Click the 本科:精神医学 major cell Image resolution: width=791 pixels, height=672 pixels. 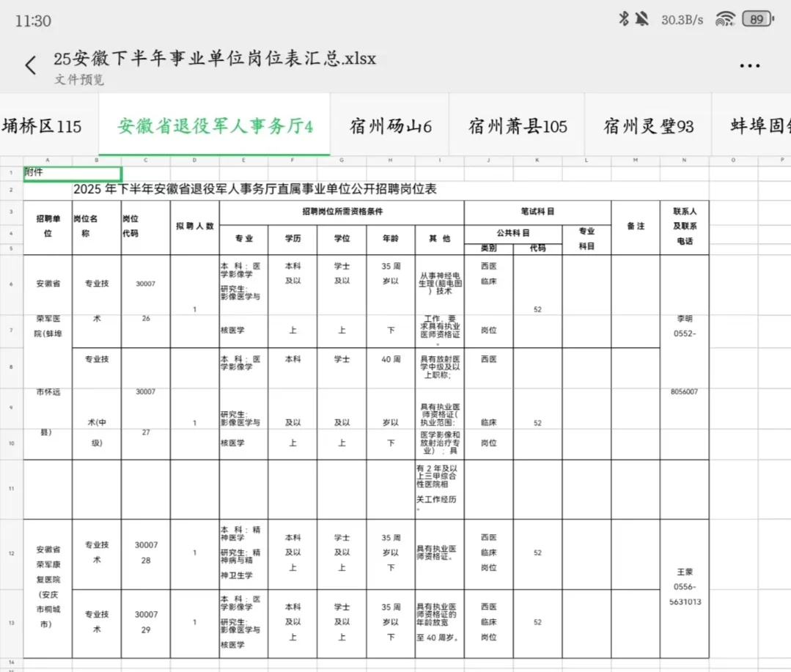243,553
